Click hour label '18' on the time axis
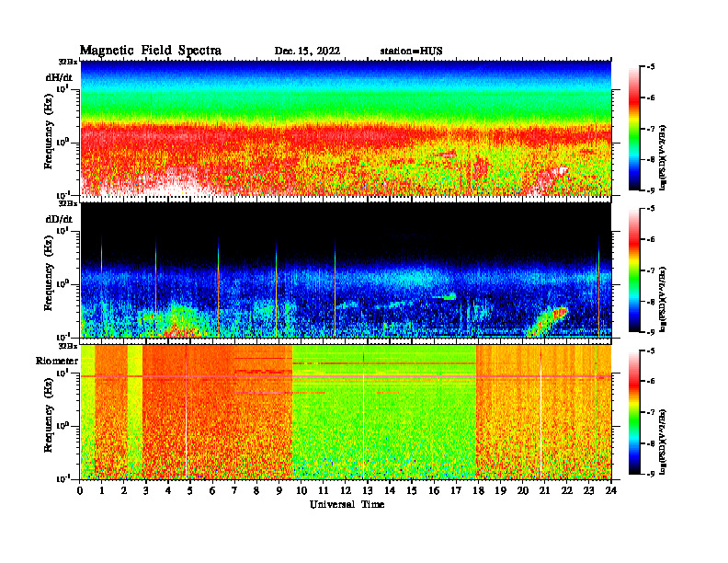Viewport: 728px width, 563px height. [478, 491]
